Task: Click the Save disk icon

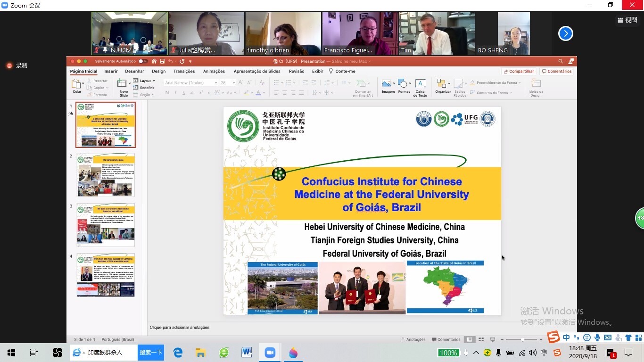Action: tap(162, 61)
